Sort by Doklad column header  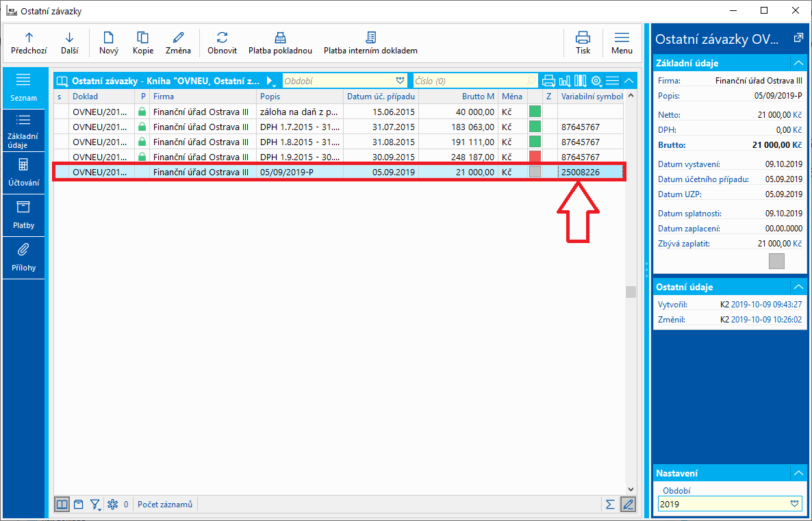coord(101,97)
